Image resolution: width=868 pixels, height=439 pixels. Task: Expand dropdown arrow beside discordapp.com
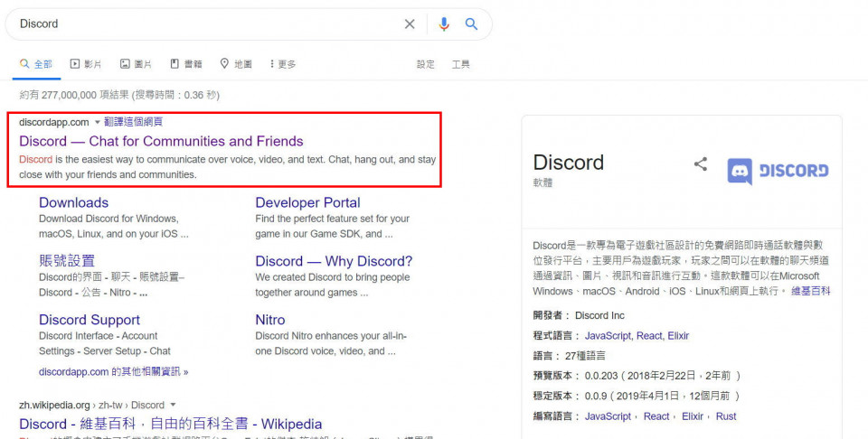click(x=97, y=122)
